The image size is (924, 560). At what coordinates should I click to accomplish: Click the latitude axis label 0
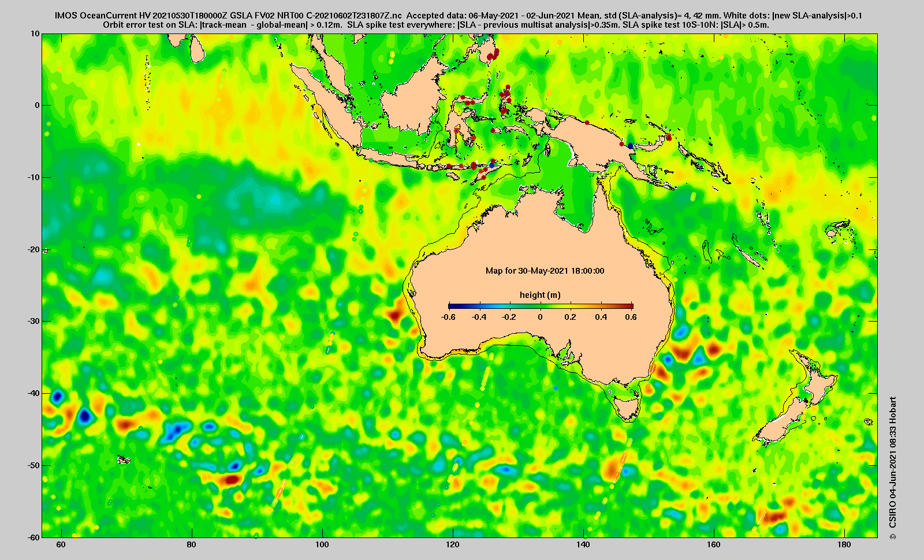tap(38, 106)
